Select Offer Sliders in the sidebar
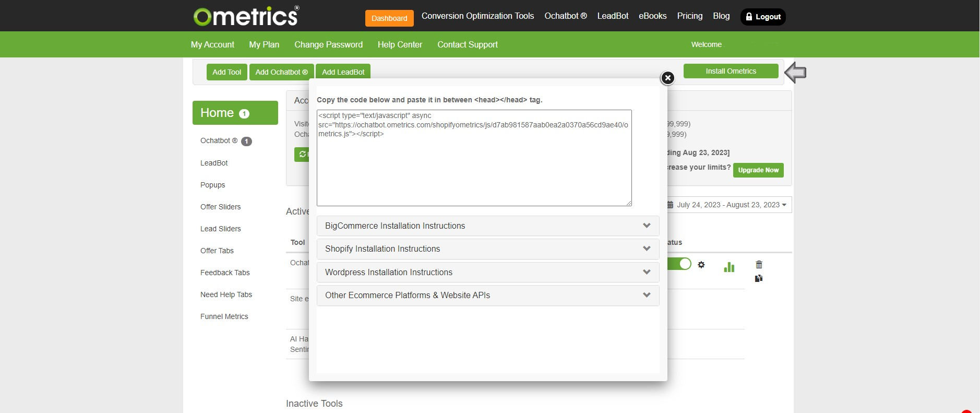Image resolution: width=980 pixels, height=413 pixels. click(x=220, y=207)
